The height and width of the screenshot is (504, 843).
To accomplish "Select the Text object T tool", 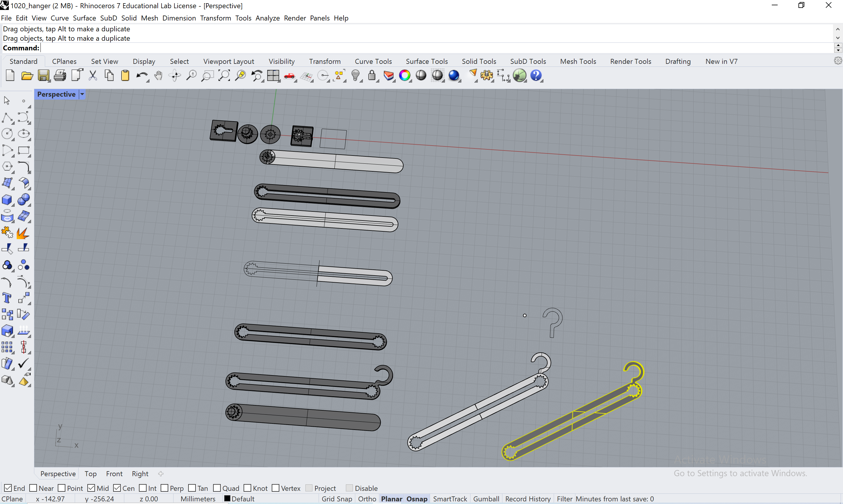I will tap(7, 298).
